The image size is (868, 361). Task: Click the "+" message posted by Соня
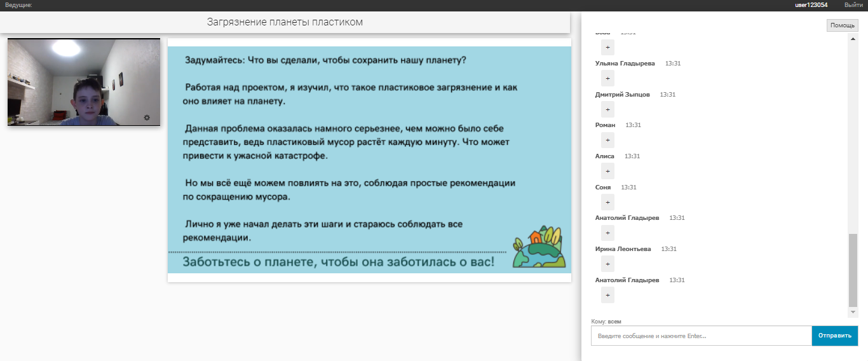(x=607, y=203)
